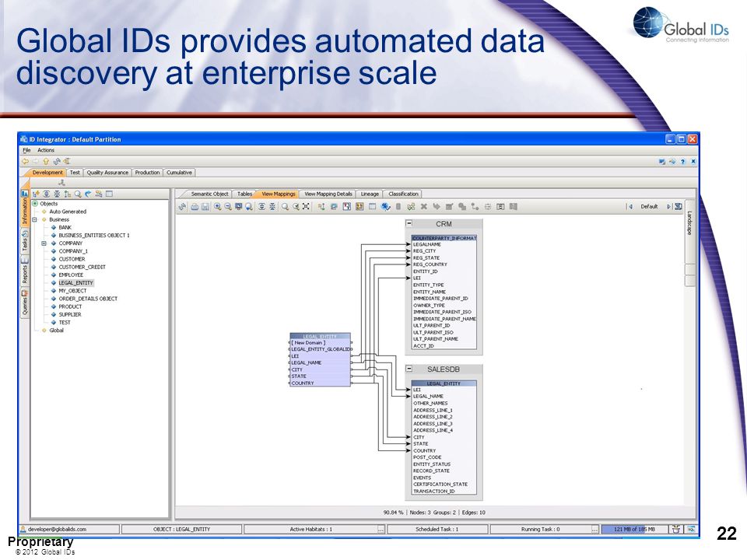The height and width of the screenshot is (560, 747).
Task: Open the View Mapping Details tab
Action: (328, 194)
